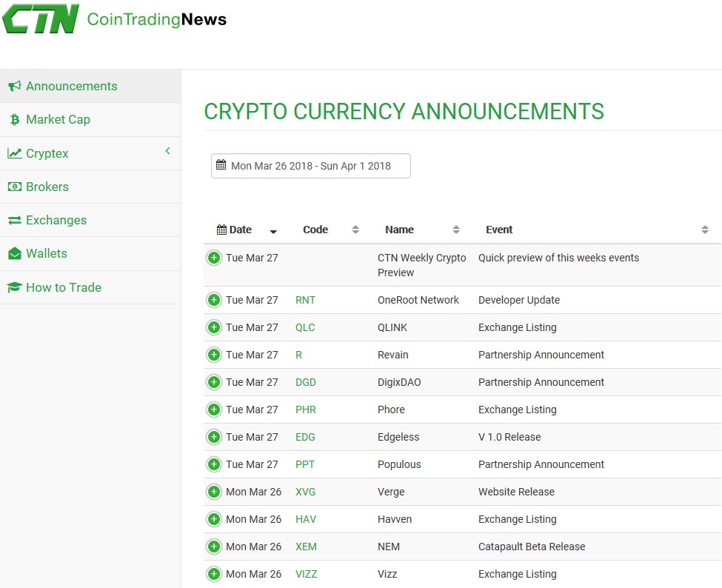Click the Code column header label
This screenshot has width=722, height=588.
tap(315, 230)
